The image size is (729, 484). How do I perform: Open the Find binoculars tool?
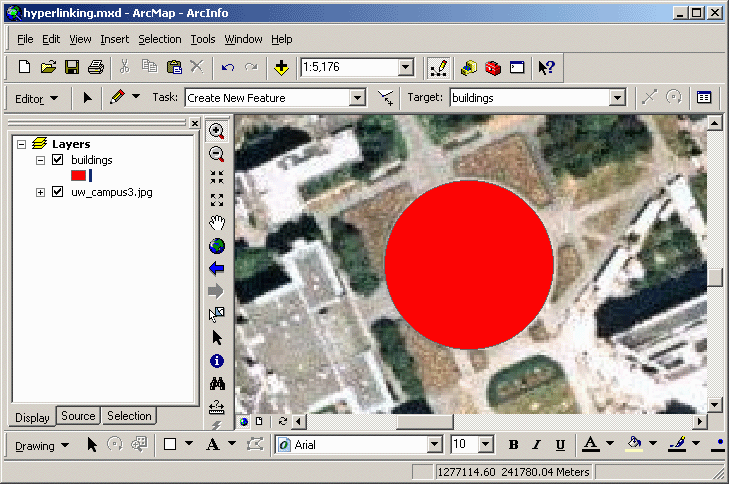[x=216, y=384]
